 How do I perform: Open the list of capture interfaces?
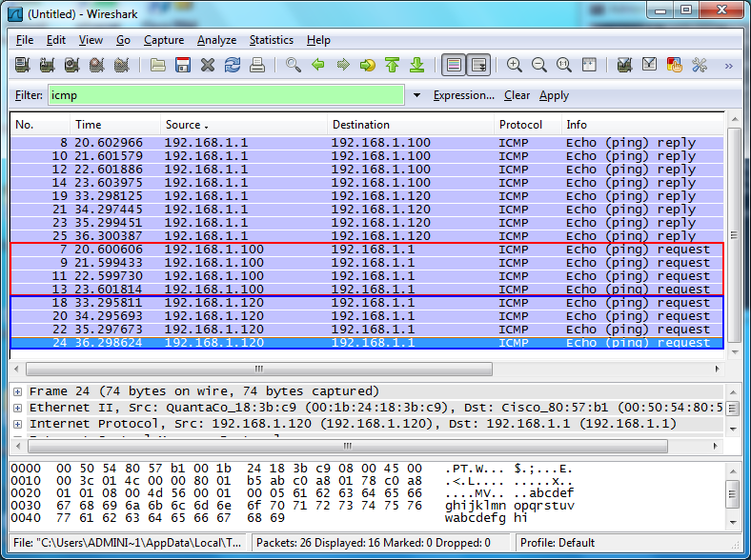[23, 65]
